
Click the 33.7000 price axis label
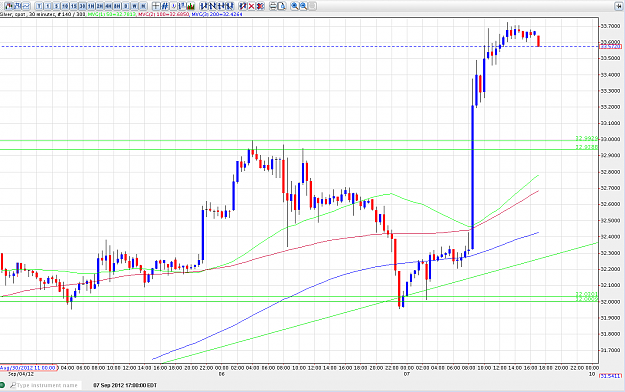click(x=610, y=26)
